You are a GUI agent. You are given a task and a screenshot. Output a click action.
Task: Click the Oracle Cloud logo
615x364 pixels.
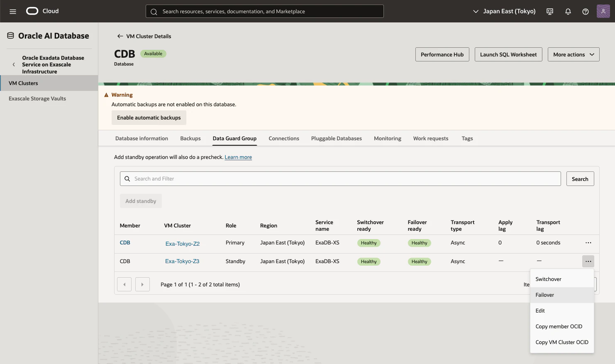pos(42,11)
